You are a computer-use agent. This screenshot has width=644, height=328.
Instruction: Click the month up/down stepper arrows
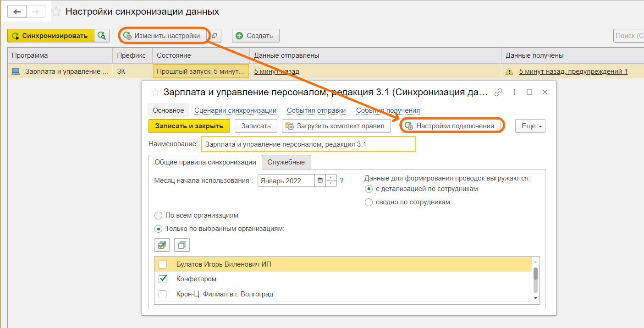pyautogui.click(x=331, y=180)
